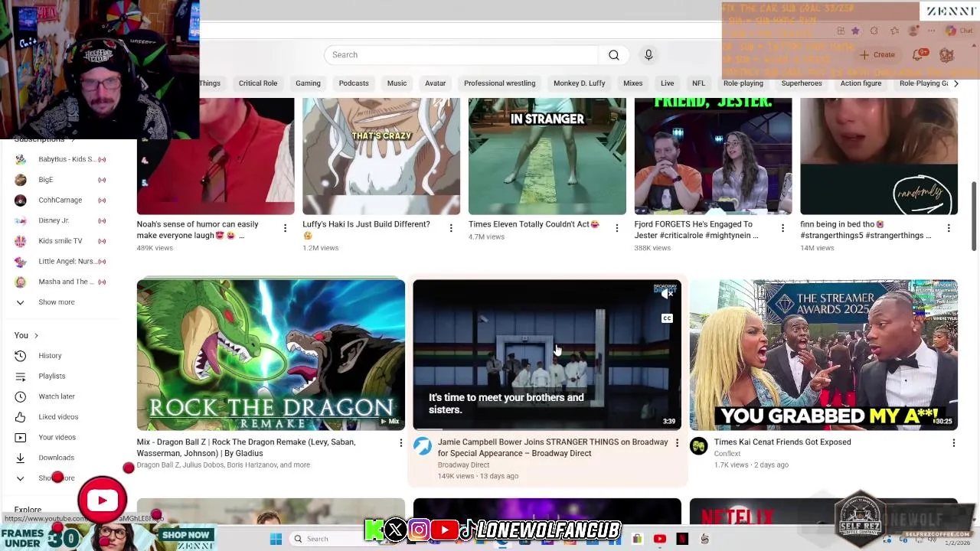Open Masha and The Bear subscription
The image size is (980, 551).
(x=60, y=282)
